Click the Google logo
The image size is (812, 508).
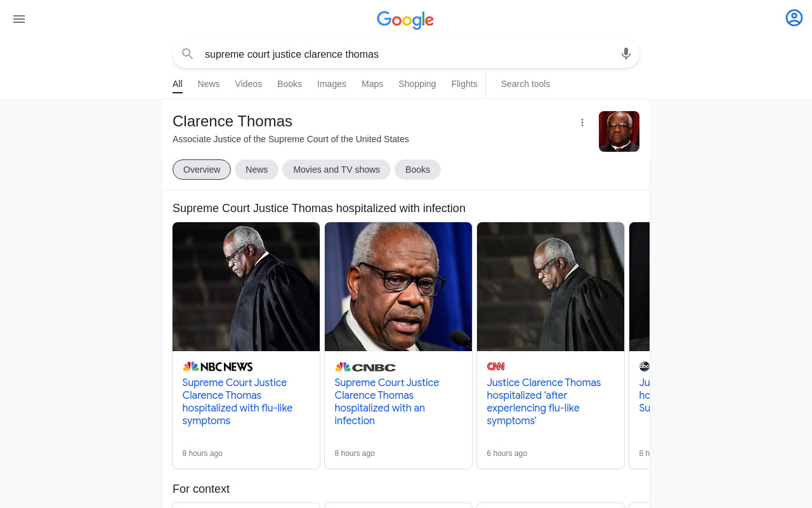coord(405,20)
